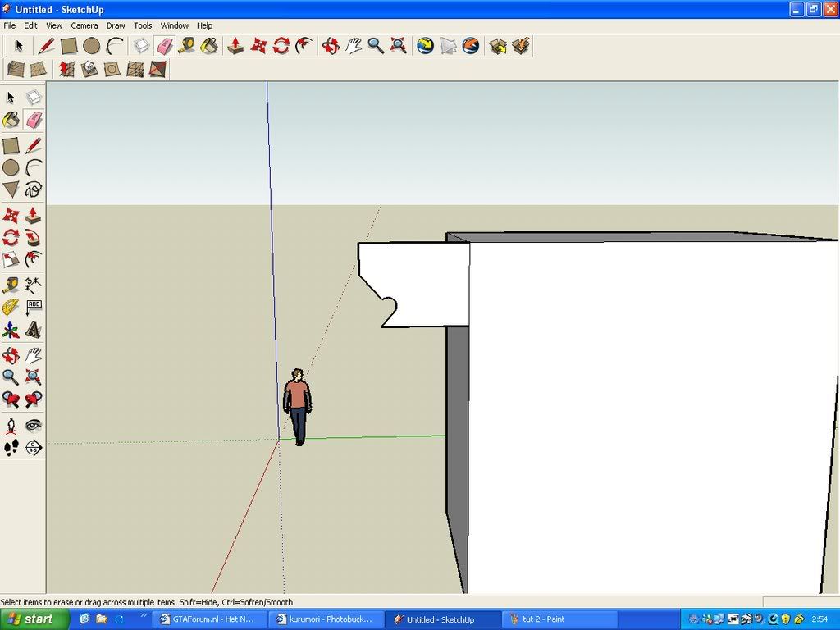Screen dimensions: 840x630
Task: Activate the 3D Text tool
Action: tap(33, 330)
